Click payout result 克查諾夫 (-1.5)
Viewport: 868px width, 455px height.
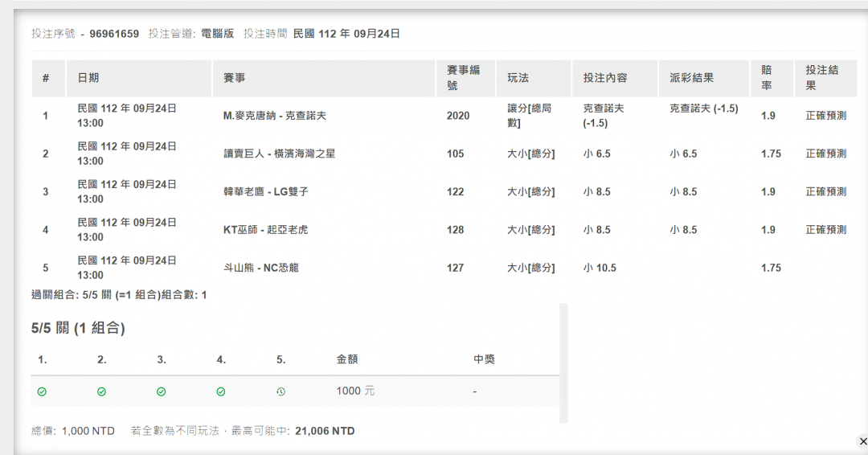(x=703, y=109)
